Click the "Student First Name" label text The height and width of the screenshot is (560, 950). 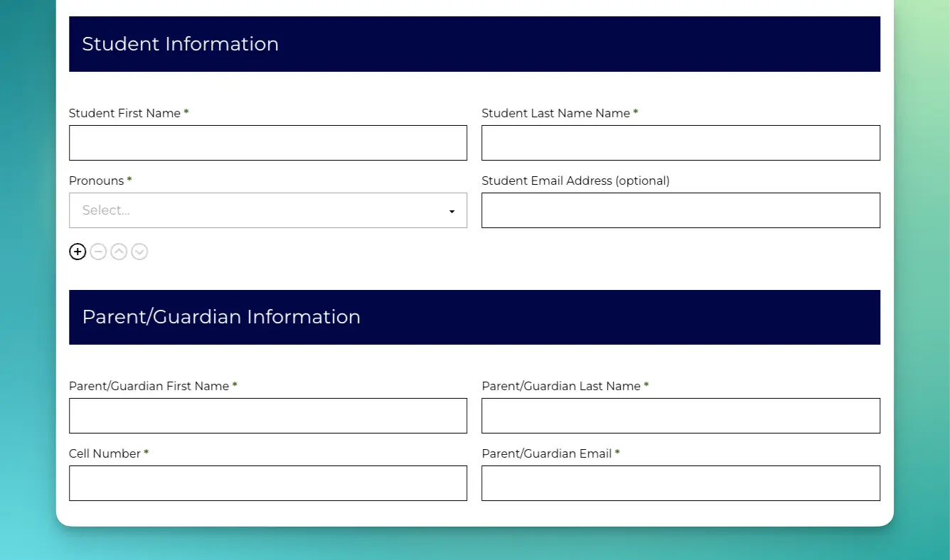tap(124, 113)
